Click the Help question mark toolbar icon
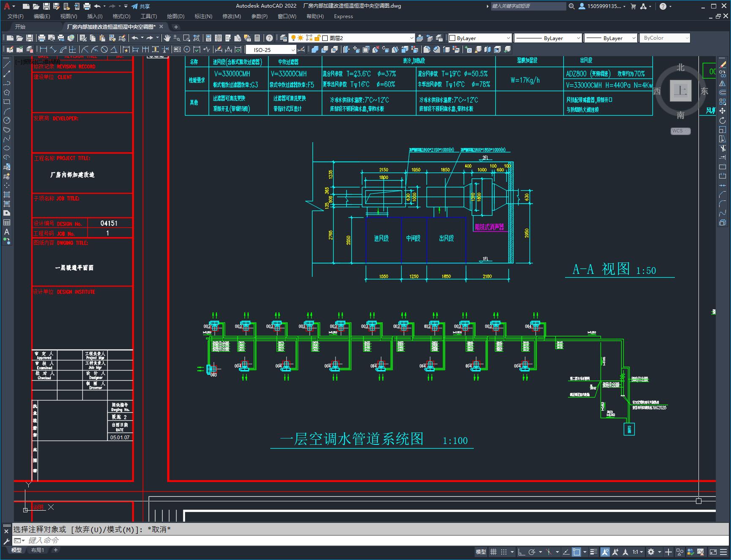 269,38
